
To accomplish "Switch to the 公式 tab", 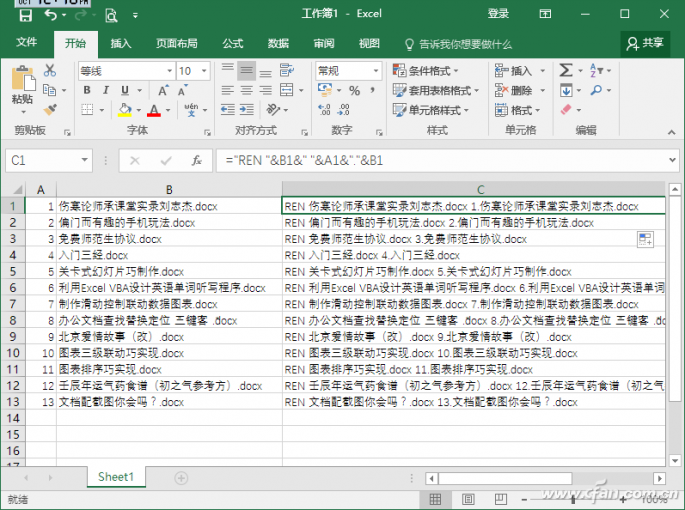I will click(x=233, y=44).
